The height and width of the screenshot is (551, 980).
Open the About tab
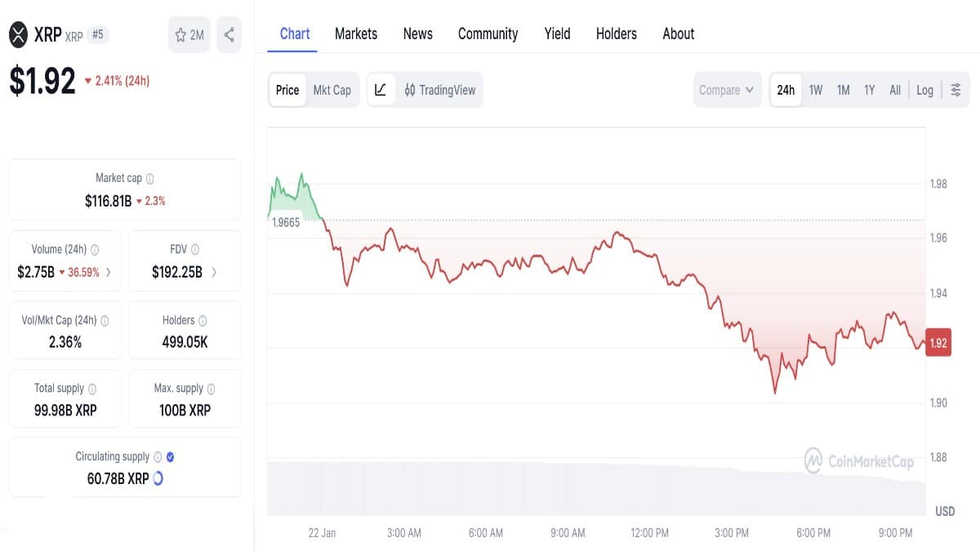click(x=679, y=33)
